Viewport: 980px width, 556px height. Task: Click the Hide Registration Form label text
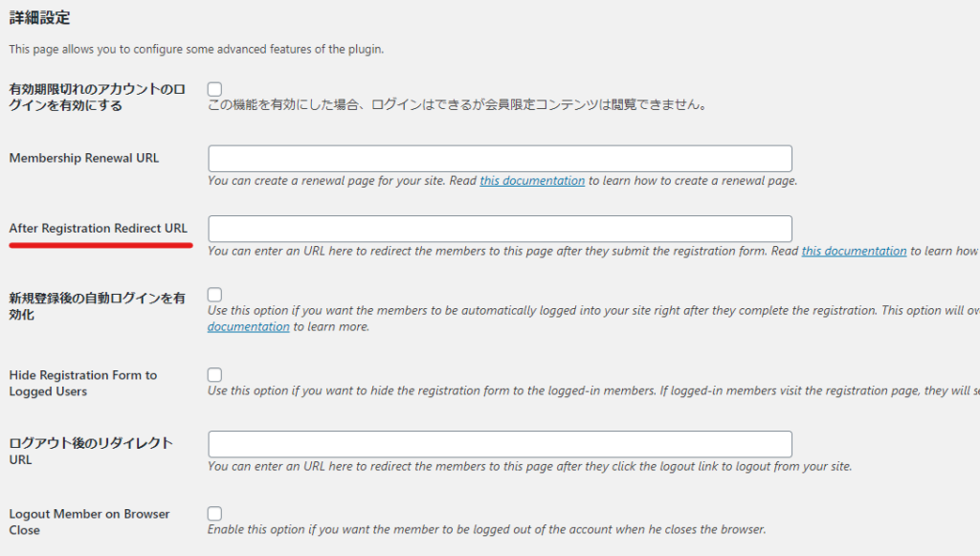(x=83, y=383)
